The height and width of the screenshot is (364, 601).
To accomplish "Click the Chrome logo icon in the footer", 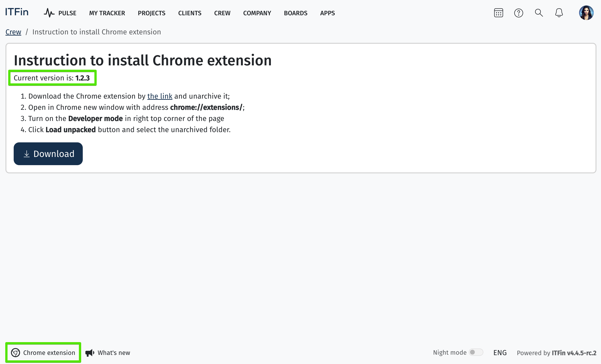I will (16, 353).
